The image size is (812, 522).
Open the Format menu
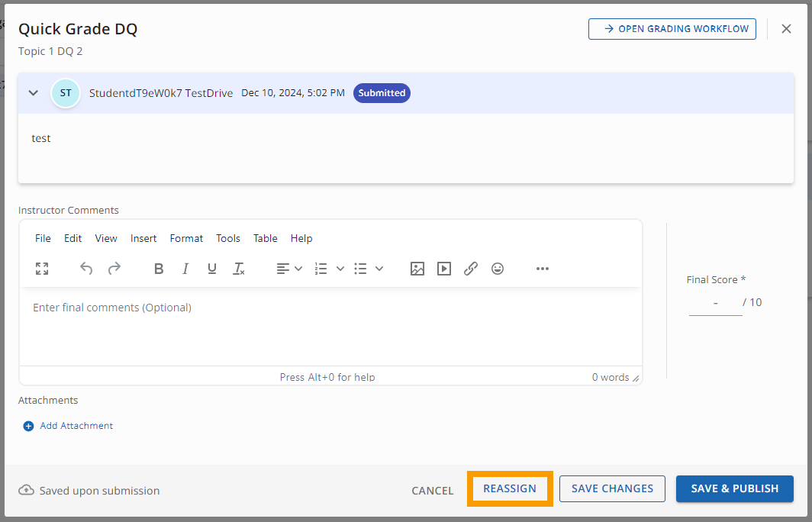click(x=186, y=238)
